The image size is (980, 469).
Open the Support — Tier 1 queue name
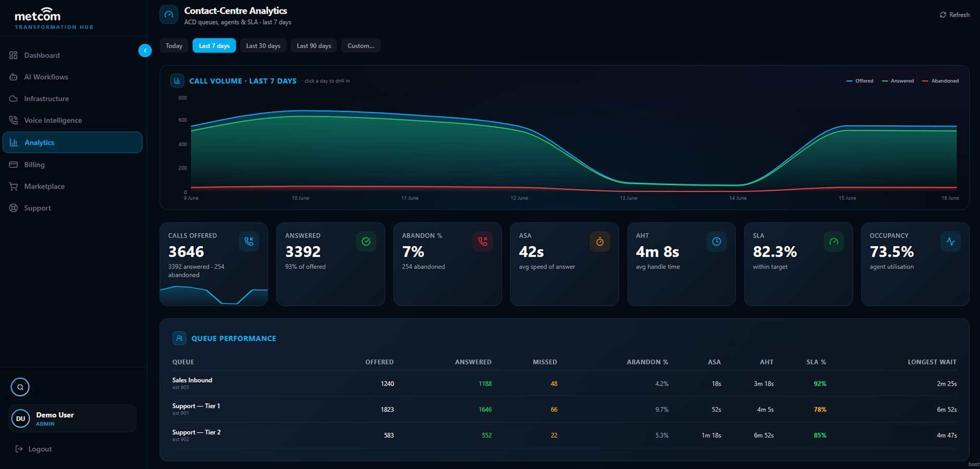tap(196, 406)
